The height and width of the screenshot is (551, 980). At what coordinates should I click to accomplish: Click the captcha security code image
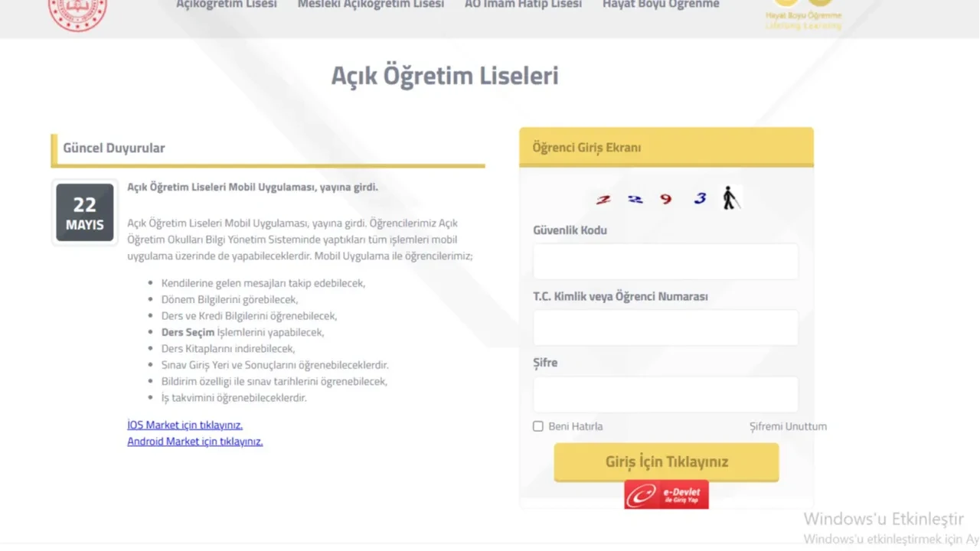(x=652, y=199)
